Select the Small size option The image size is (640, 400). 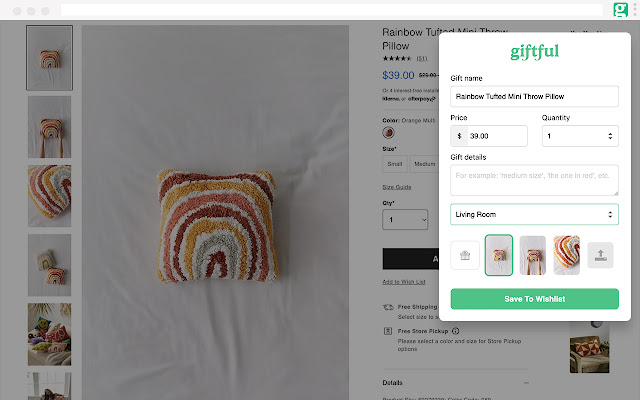(395, 163)
